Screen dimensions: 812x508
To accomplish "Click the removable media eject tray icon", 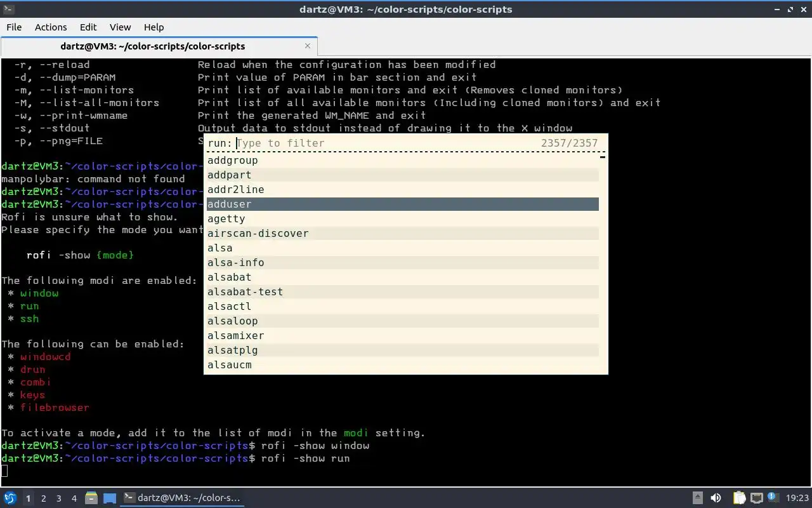I will coord(697,498).
